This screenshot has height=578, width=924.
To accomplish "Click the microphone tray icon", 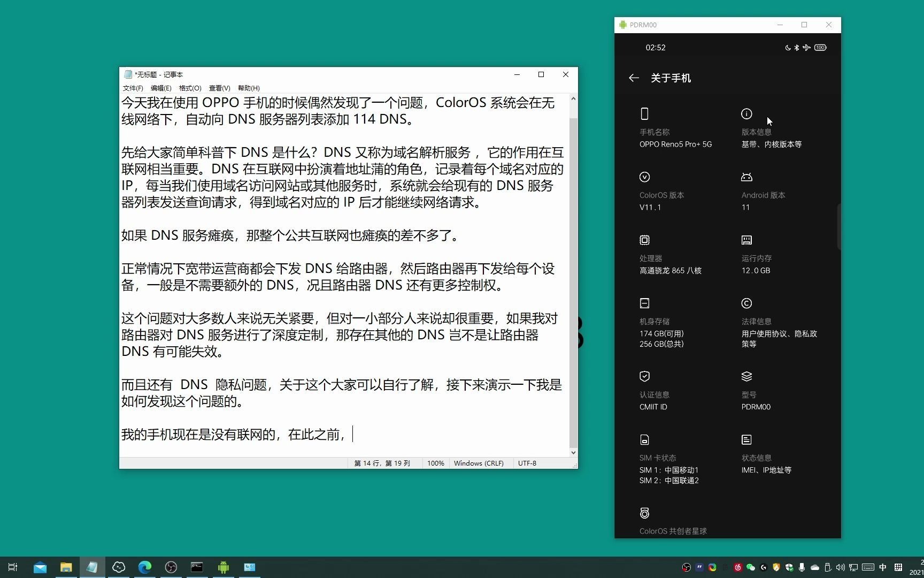I will pos(802,567).
